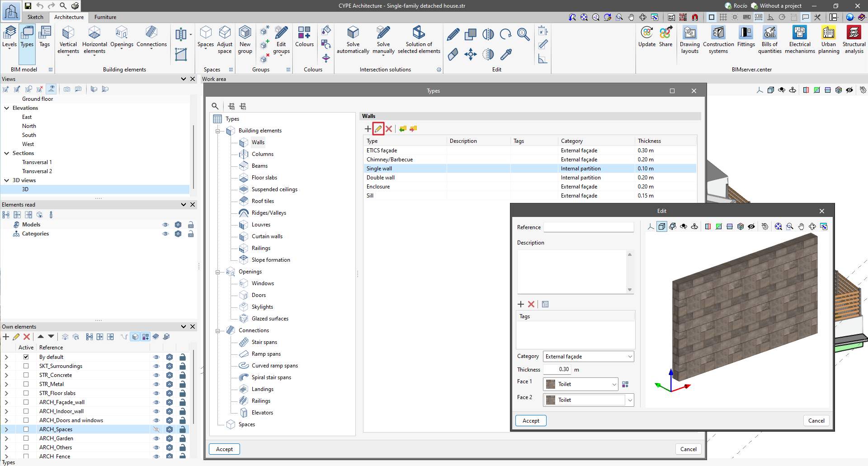Collapse the Elevations tree node
Screen dimensions: 868x466
(7, 108)
